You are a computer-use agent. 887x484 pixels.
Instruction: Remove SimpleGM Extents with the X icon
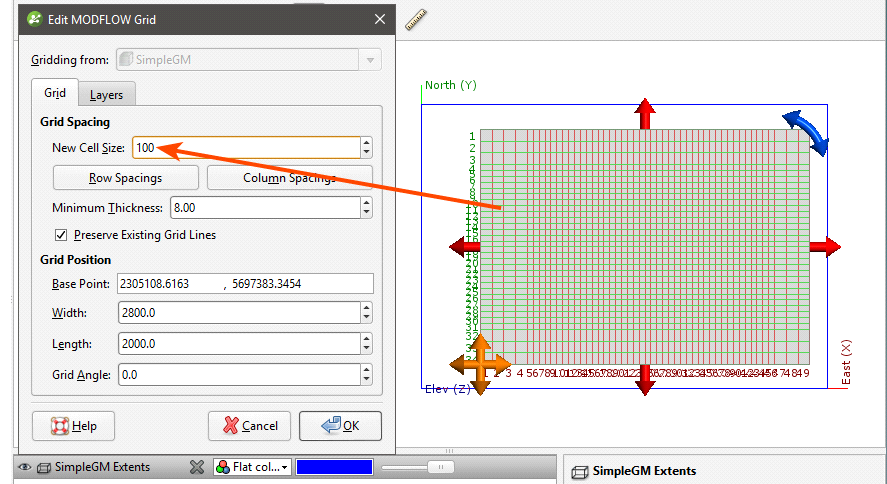pos(197,467)
